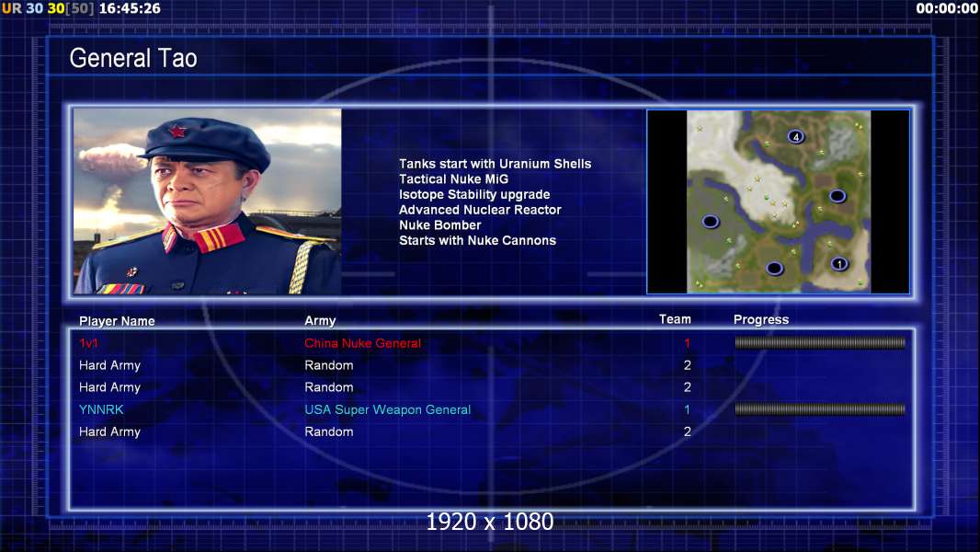Select the empty start spot on map's right side
This screenshot has width=980, height=552.
coord(838,196)
